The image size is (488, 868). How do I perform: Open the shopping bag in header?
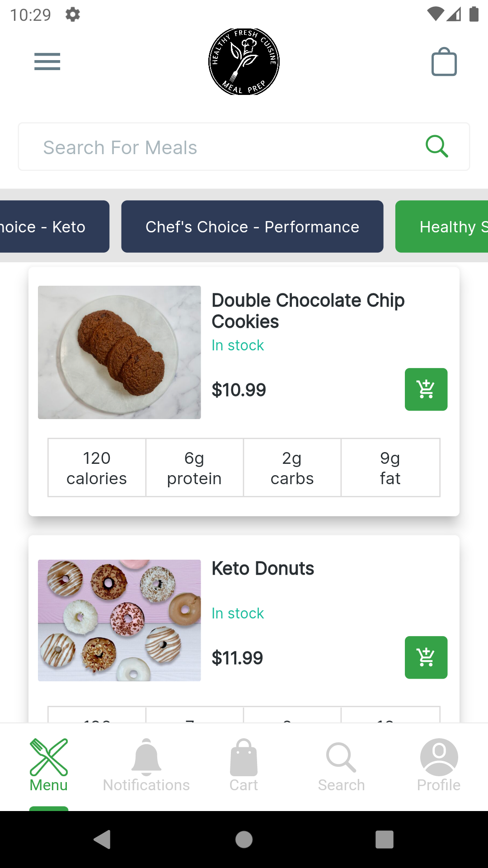pyautogui.click(x=444, y=61)
